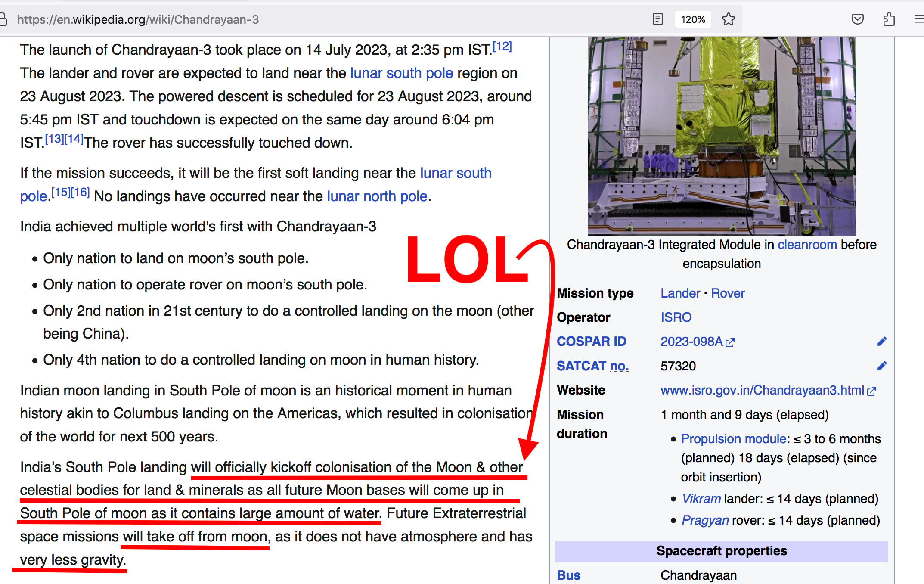The width and height of the screenshot is (924, 584).
Task: Open the Pocket save icon
Action: coord(857,19)
